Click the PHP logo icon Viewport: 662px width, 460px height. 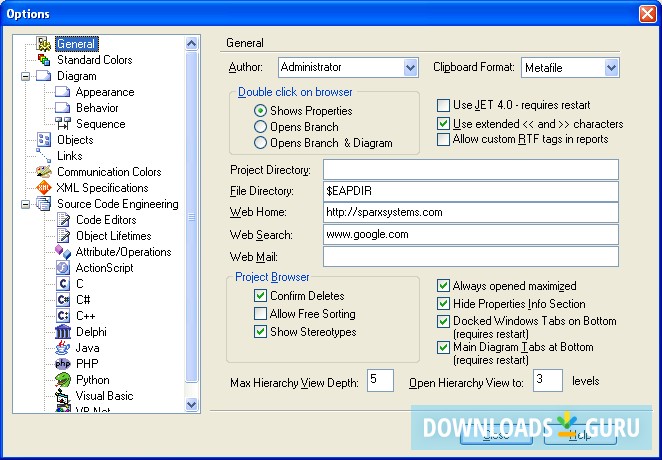(63, 364)
